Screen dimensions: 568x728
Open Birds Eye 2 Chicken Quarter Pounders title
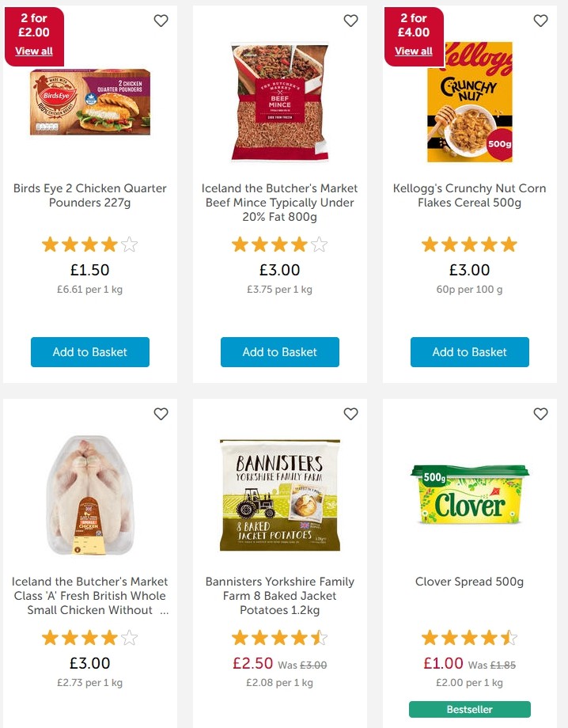[90, 195]
